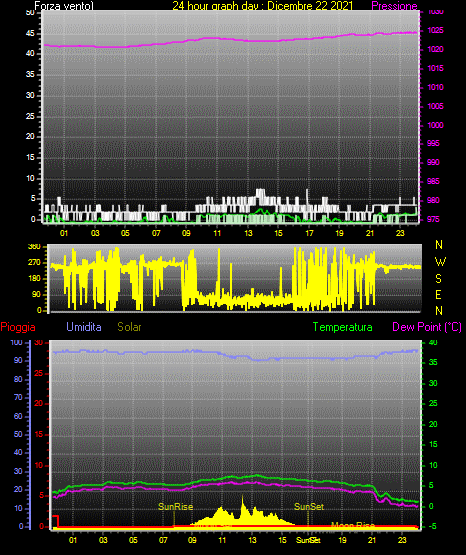The width and height of the screenshot is (466, 555).
Task: Click the 1025 pressure axis value
Action: click(435, 30)
